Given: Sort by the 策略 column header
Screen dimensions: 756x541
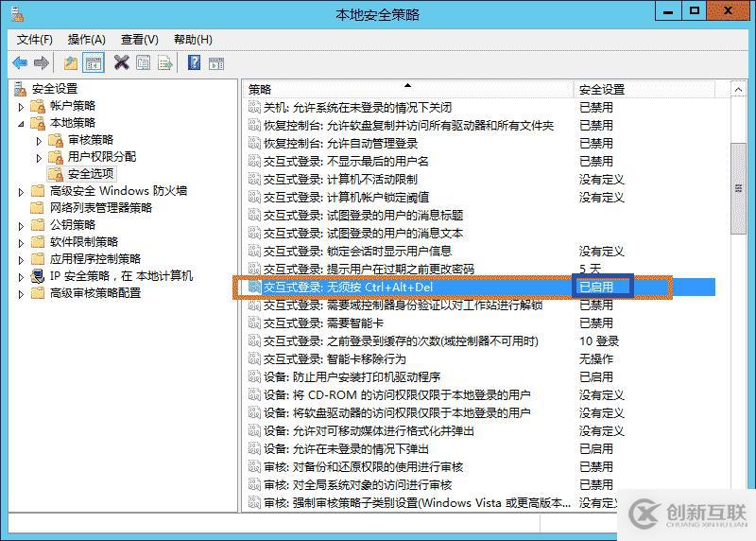Looking at the screenshot, I should point(409,89).
